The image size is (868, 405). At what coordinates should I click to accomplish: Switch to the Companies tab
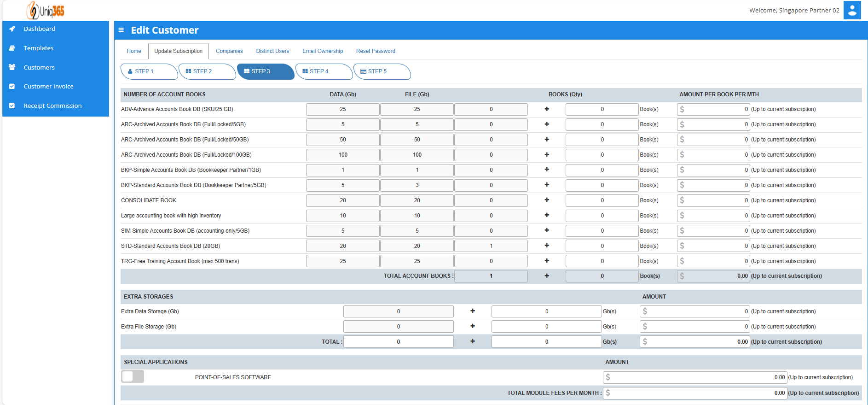[x=229, y=51]
